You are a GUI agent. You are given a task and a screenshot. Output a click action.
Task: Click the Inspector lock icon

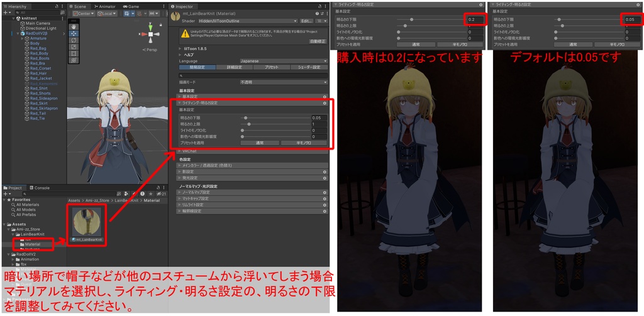click(319, 6)
